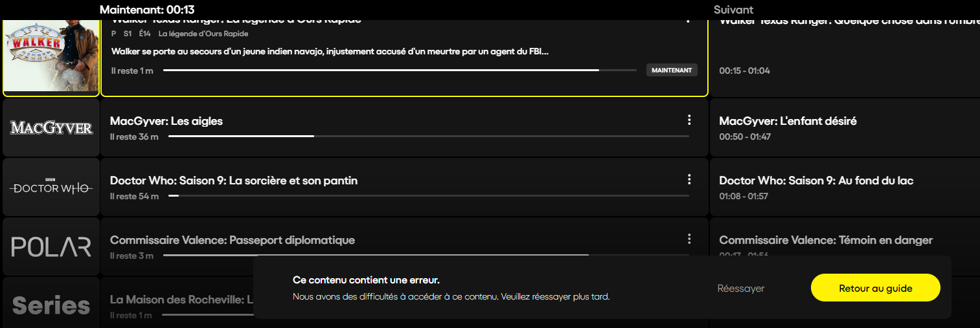Open the Commissaire Valence three-dot options
The width and height of the screenshot is (980, 328).
[689, 239]
